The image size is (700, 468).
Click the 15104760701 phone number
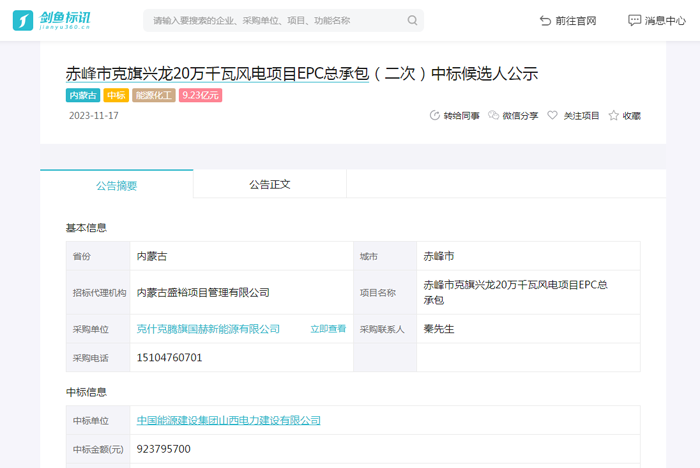(169, 357)
